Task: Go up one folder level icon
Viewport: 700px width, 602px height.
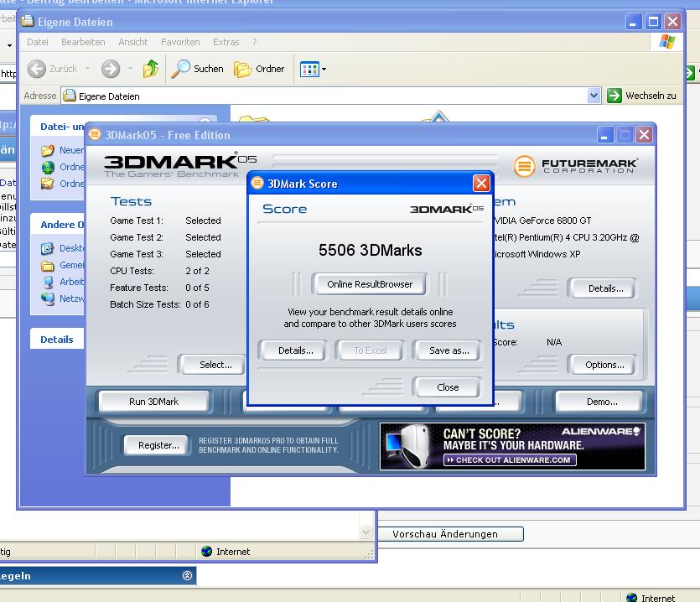Action: coord(150,69)
